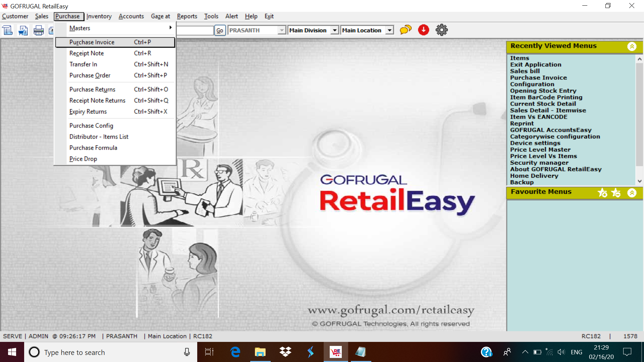The height and width of the screenshot is (362, 644).
Task: Click the red download arrow icon
Action: coord(424,30)
